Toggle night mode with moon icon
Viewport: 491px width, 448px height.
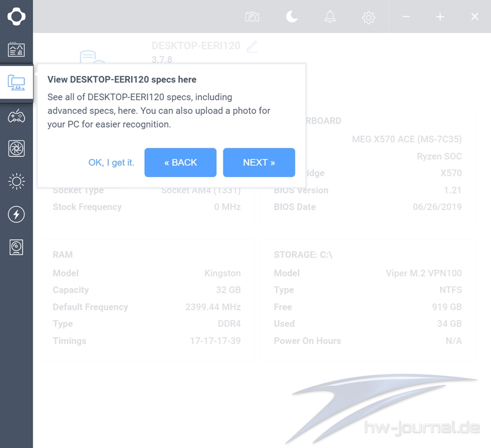coord(292,17)
